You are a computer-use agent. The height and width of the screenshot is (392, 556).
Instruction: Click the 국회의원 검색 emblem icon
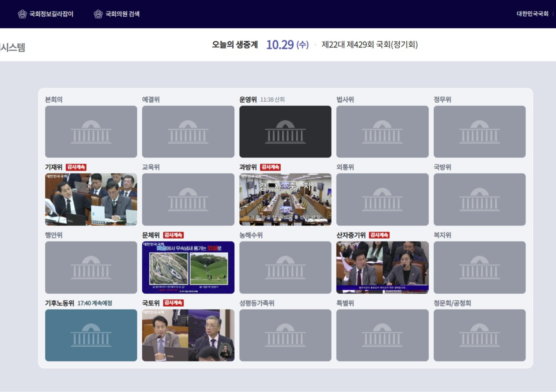click(98, 14)
